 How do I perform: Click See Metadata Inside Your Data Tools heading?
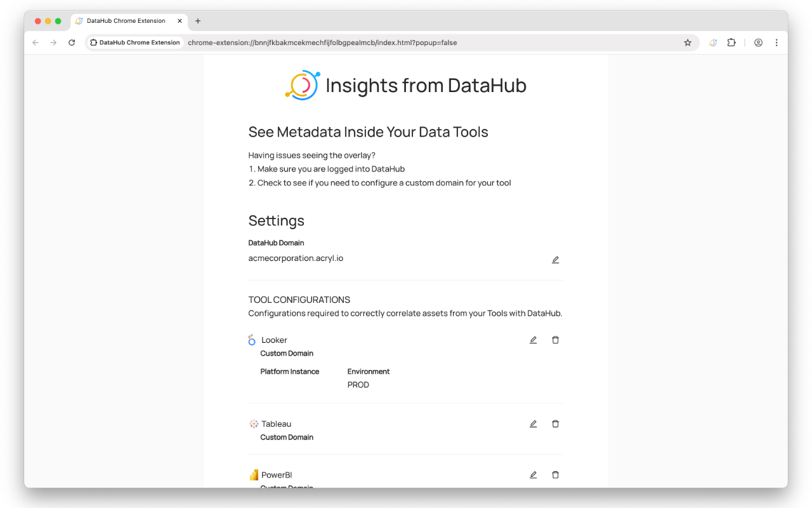pyautogui.click(x=369, y=132)
